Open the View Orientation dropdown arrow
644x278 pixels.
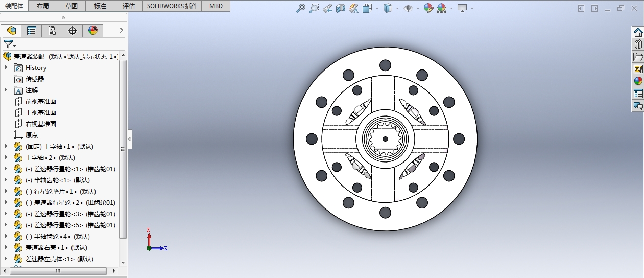coord(377,9)
